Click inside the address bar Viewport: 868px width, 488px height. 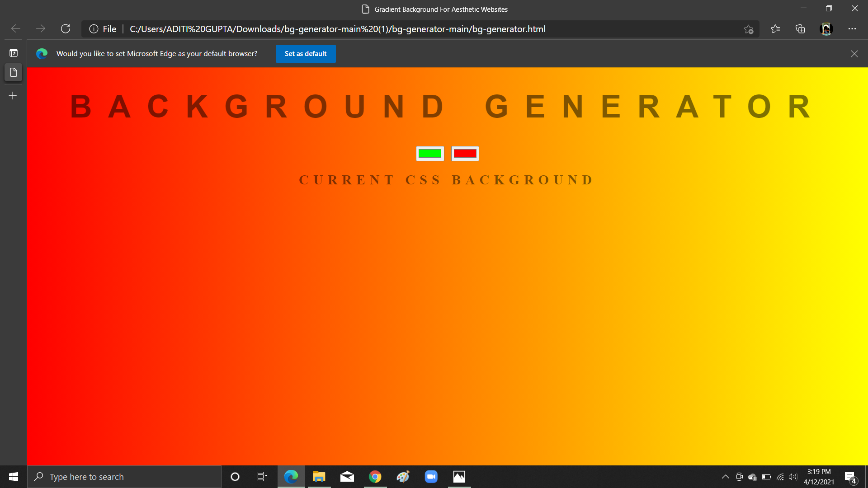407,28
